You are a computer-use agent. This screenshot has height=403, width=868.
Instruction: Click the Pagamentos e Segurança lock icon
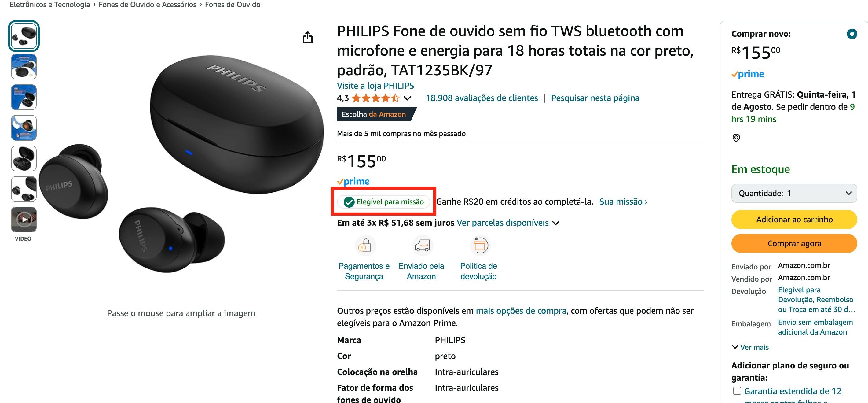click(365, 246)
